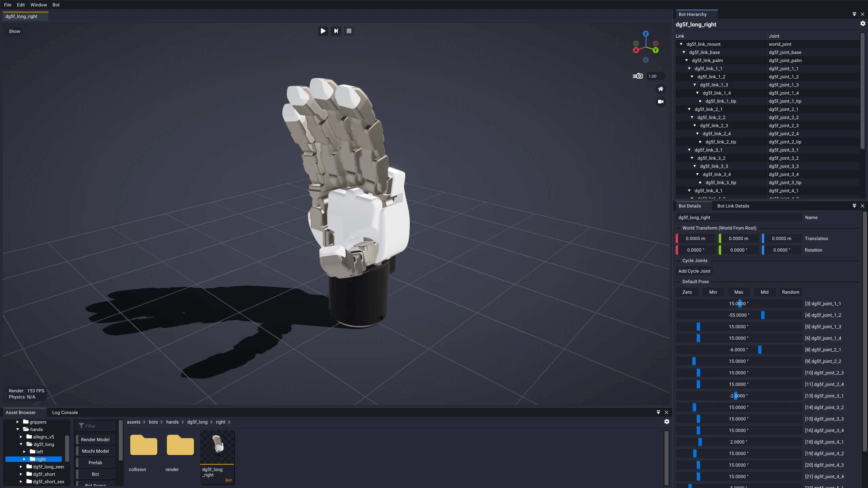Select the left folder in tree
868x488 pixels.
coord(40,452)
